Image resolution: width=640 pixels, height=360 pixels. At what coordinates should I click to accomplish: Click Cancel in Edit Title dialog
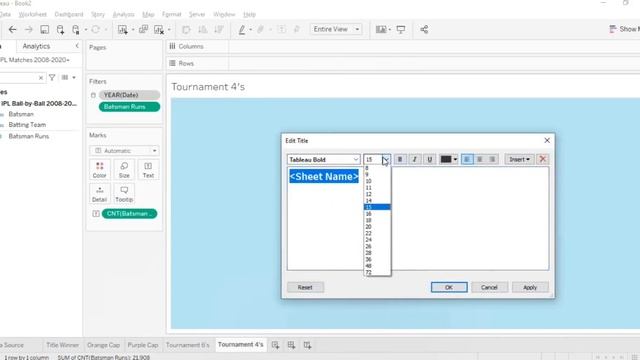pyautogui.click(x=489, y=287)
